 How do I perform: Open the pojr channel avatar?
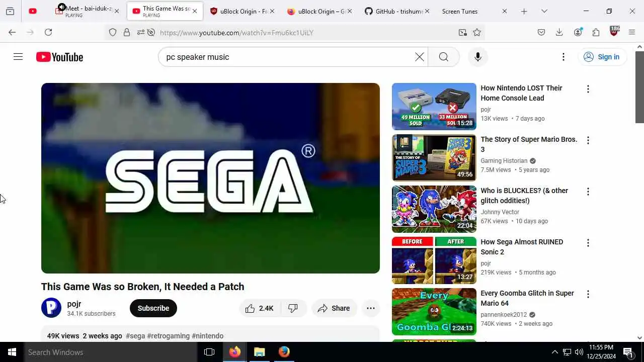point(51,308)
